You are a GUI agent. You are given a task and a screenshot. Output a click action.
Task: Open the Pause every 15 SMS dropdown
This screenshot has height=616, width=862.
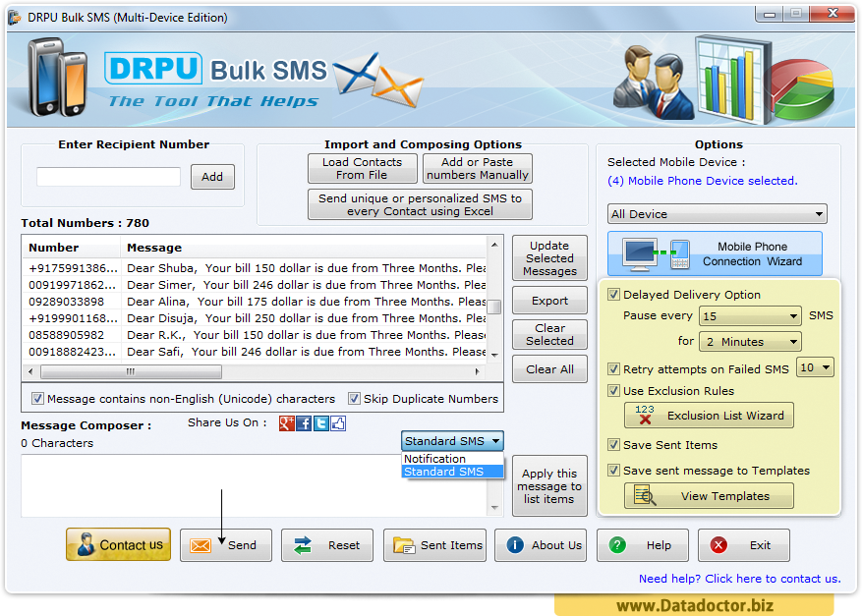750,316
